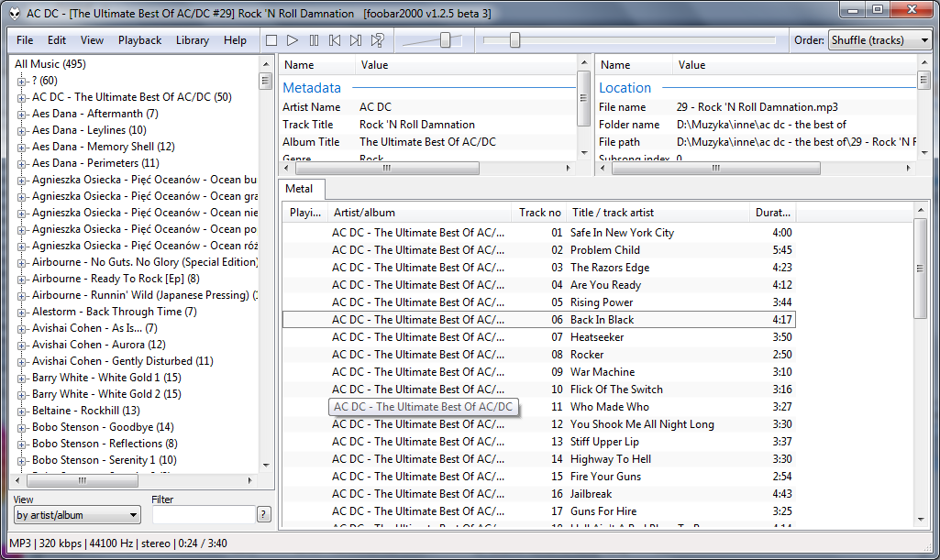Expand Barry White - White Gold 1 node

click(22, 378)
